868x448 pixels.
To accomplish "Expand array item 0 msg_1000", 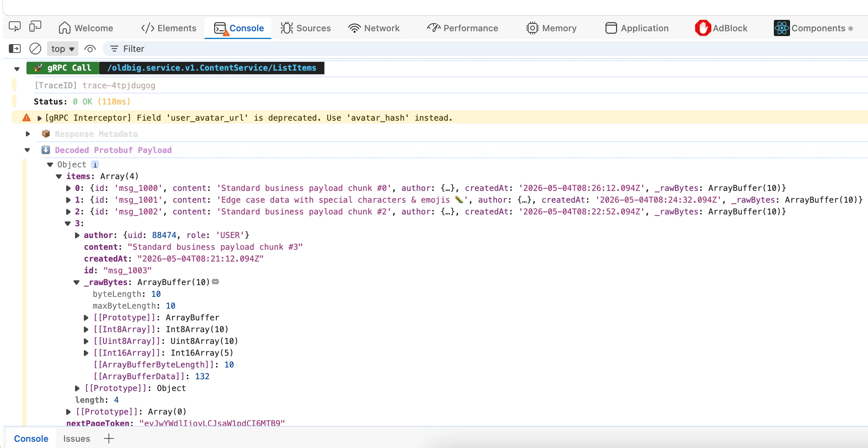I will point(68,188).
